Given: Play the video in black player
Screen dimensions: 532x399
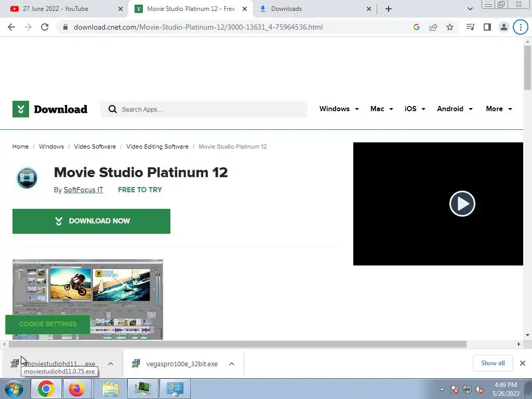Looking at the screenshot, I should click(462, 204).
